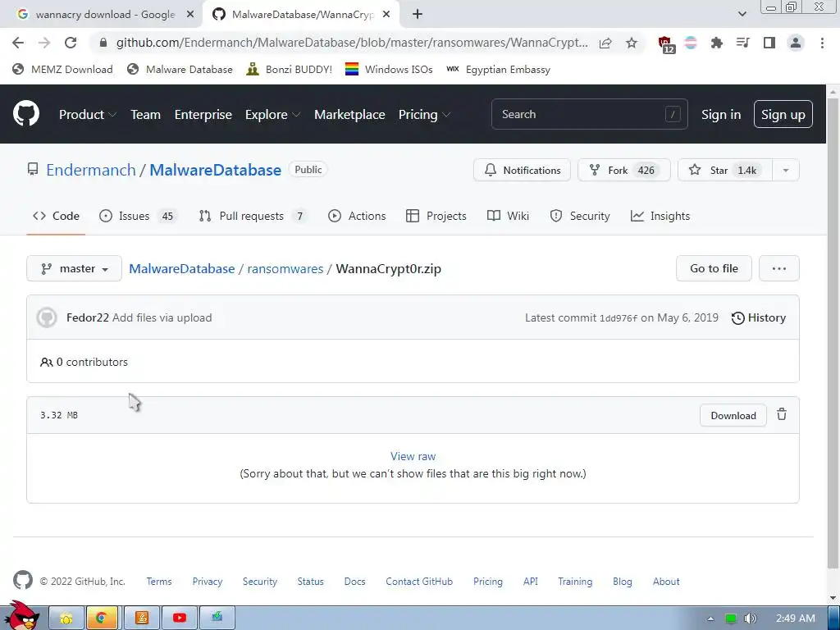Open the Chrome three-dot menu
Screen dimensions: 840x630
click(822, 43)
